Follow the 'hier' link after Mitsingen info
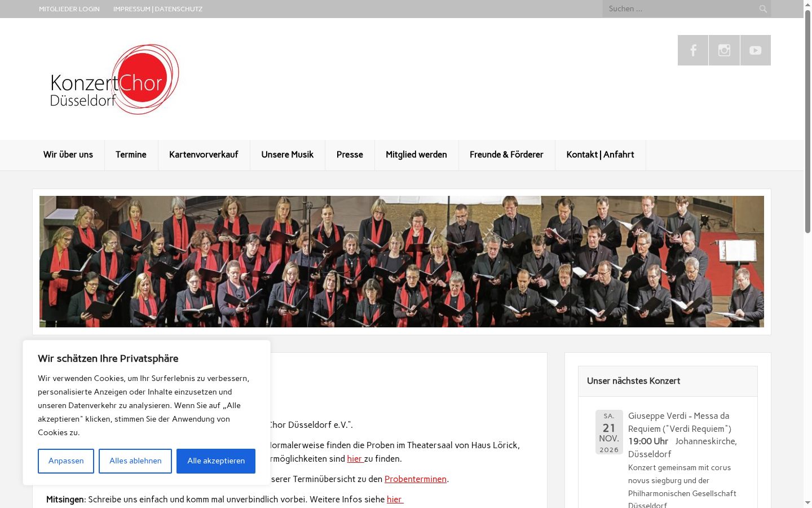Screen dimensions: 812x508 tap(395, 500)
